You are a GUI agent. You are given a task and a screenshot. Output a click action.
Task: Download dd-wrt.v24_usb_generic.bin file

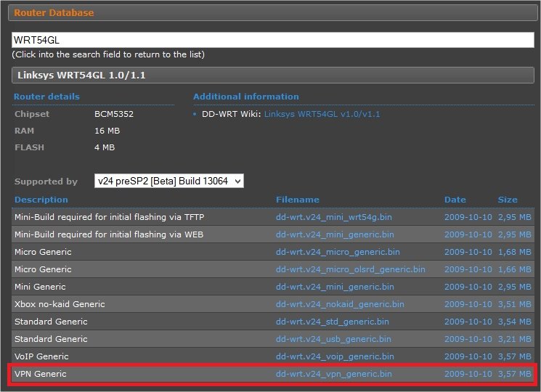tap(333, 339)
